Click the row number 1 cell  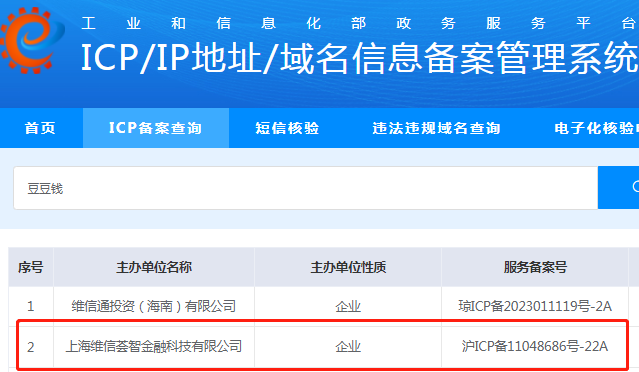[31, 306]
